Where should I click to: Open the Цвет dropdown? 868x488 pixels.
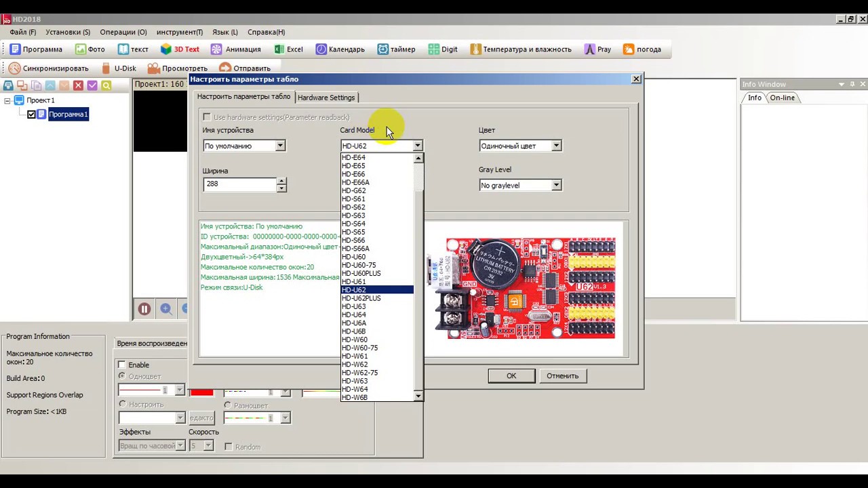556,146
